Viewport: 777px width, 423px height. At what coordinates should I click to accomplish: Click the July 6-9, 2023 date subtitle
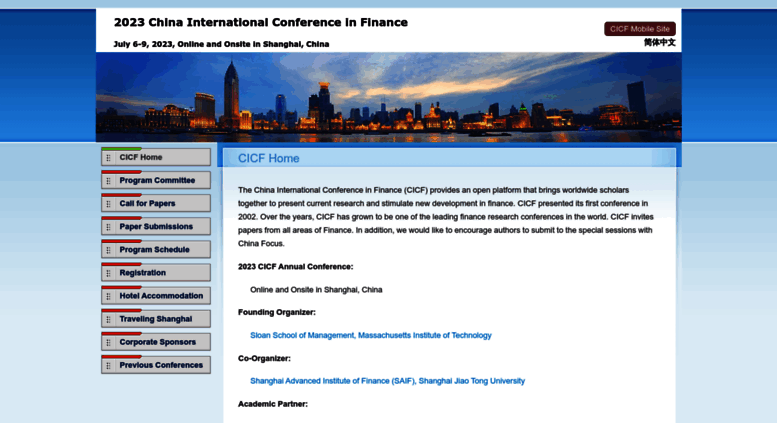(x=221, y=44)
